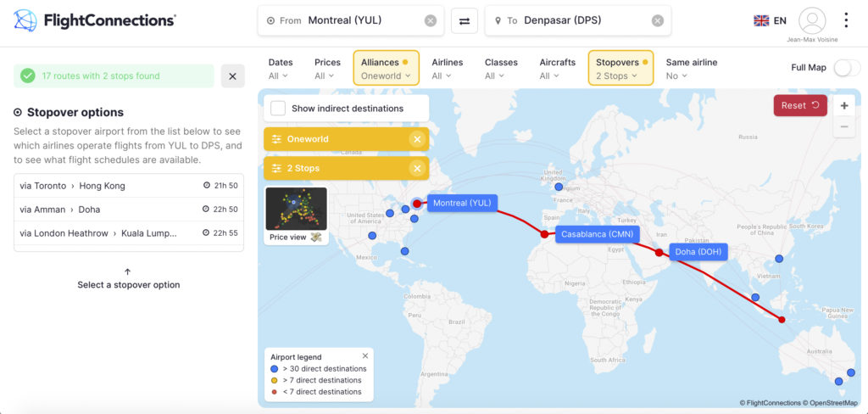The width and height of the screenshot is (868, 414).
Task: Choose the via Amman › Doha option
Action: point(129,210)
